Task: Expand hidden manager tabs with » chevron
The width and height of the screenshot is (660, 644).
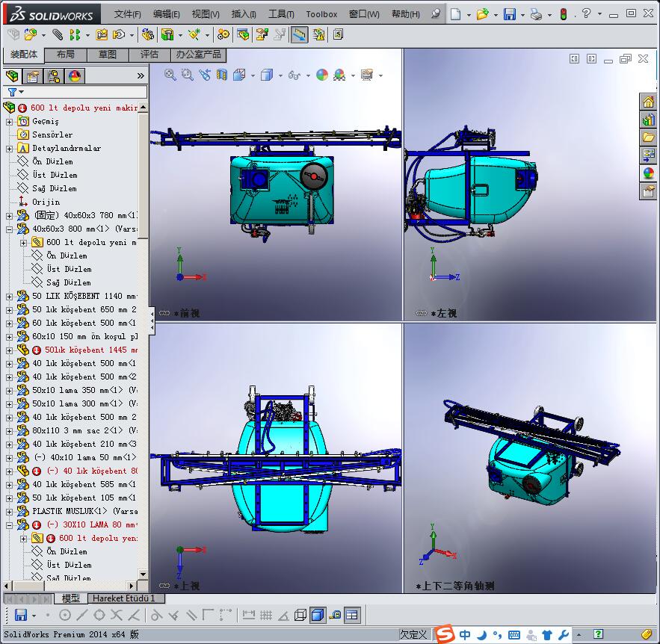Action: click(x=141, y=76)
